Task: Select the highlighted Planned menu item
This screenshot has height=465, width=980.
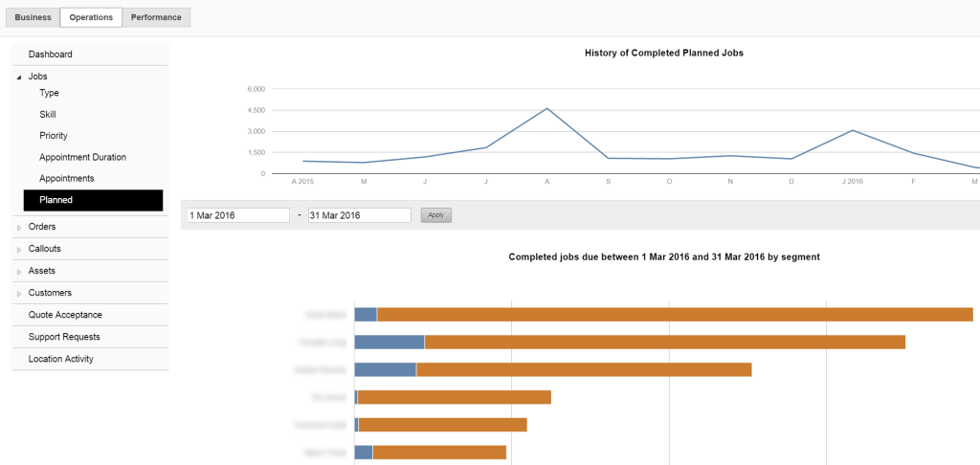Action: pos(93,200)
